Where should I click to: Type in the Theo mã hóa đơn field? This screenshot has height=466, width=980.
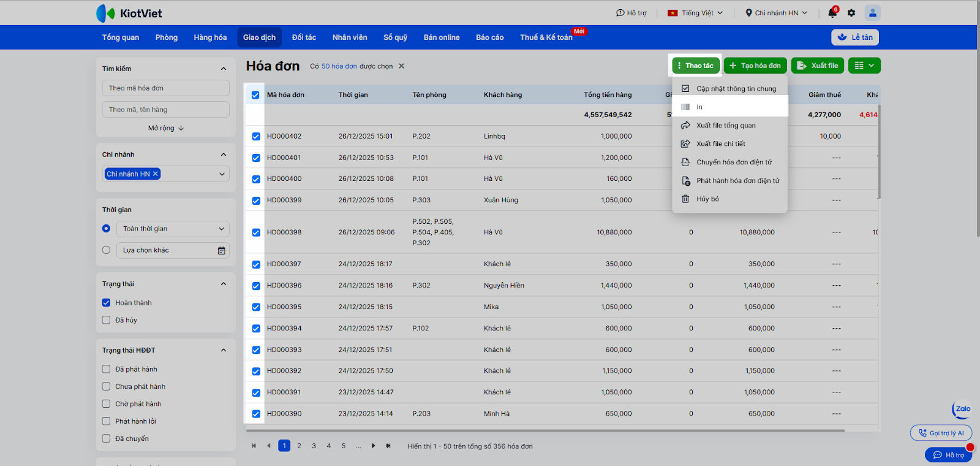(166, 88)
